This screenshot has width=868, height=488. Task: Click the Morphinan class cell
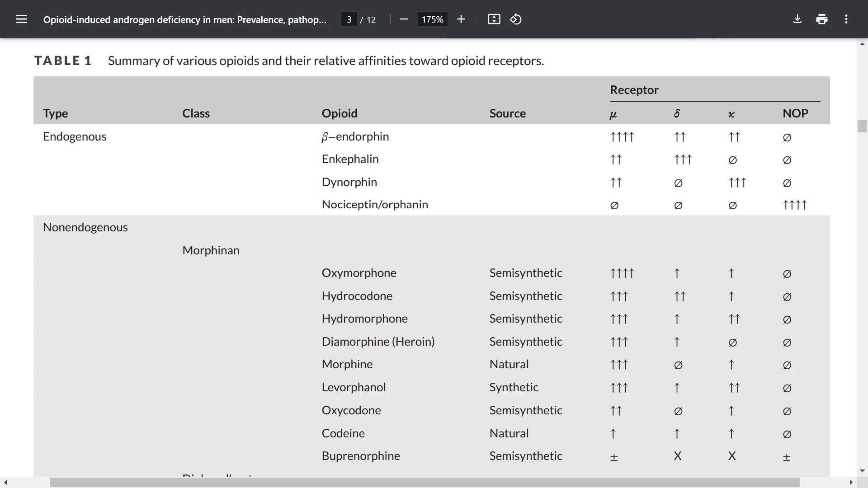click(211, 250)
